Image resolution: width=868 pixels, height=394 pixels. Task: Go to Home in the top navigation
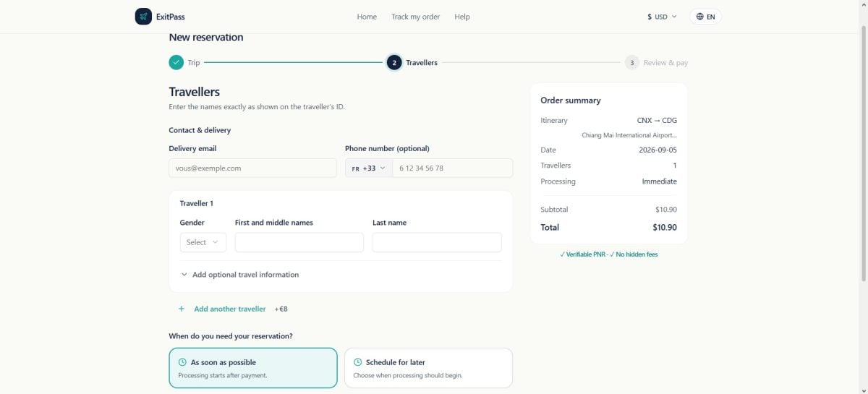click(367, 17)
